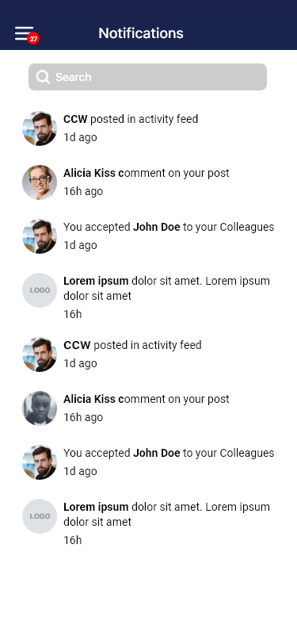Image resolution: width=297 pixels, height=644 pixels.
Task: Open last 'You accepted John Doe' notification
Action: pos(149,462)
